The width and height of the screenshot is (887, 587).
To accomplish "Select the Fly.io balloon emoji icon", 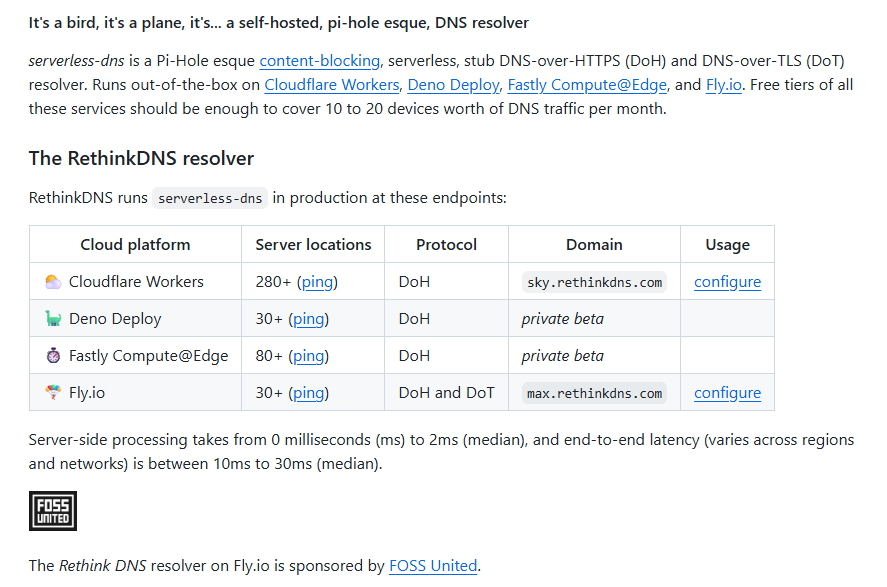I will tap(53, 392).
